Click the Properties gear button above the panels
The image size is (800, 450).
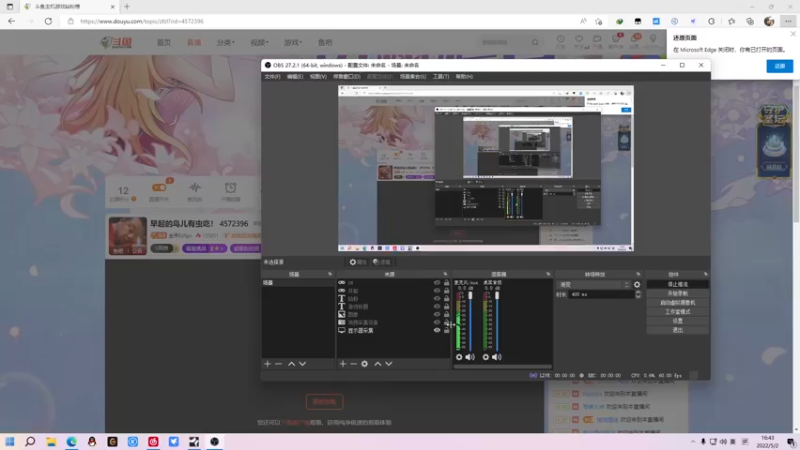pyautogui.click(x=358, y=262)
